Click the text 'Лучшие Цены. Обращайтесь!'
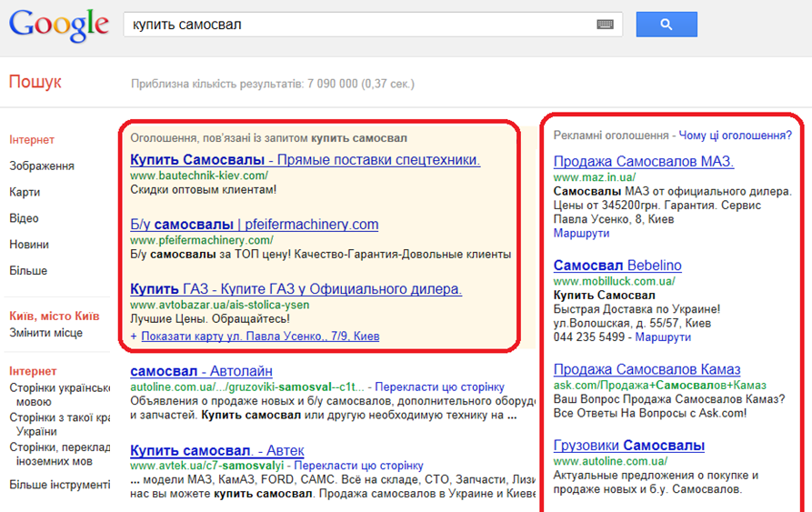812x512 pixels. coord(210,319)
